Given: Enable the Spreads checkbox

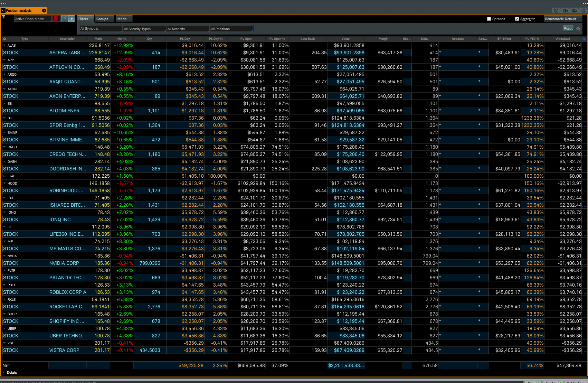Looking at the screenshot, I should coord(489,19).
